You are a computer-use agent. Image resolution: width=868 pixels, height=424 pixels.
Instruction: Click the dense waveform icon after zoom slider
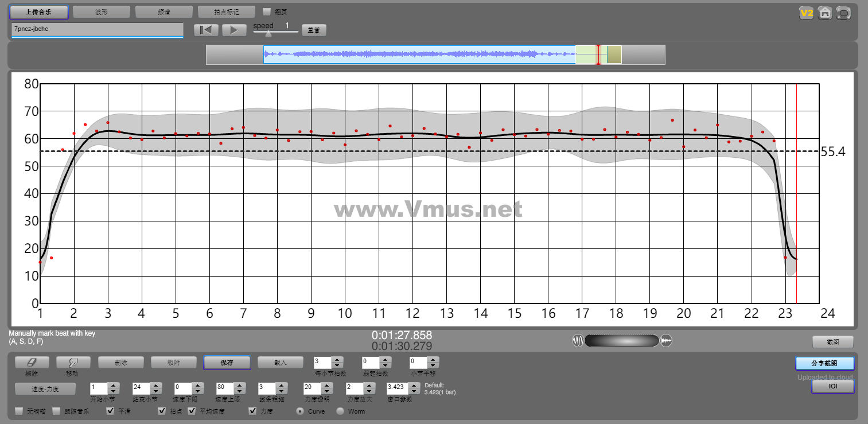tap(666, 341)
